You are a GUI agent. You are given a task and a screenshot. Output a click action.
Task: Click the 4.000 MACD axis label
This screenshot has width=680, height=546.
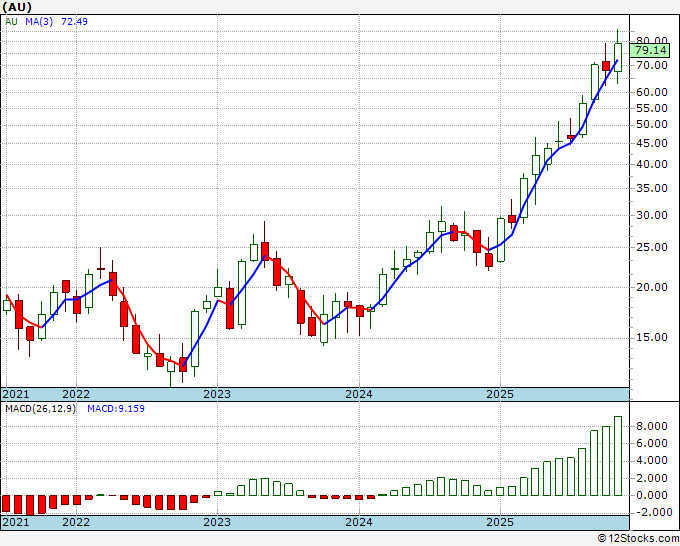coord(651,461)
